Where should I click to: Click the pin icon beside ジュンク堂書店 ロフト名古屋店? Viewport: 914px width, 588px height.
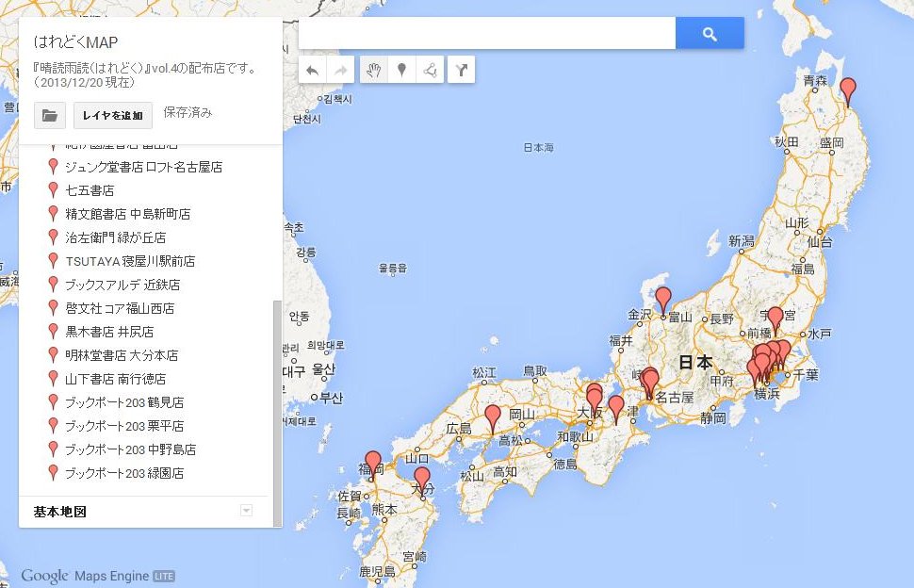(x=53, y=167)
